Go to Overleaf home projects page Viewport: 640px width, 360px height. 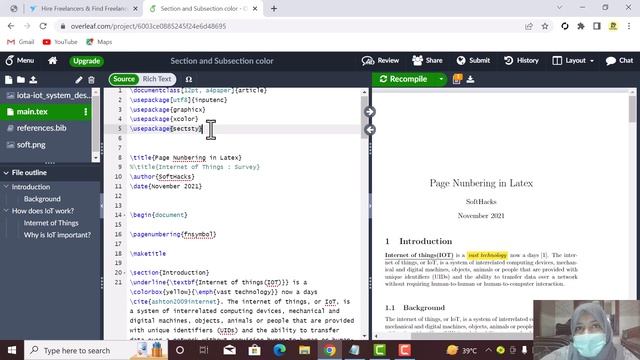coord(52,60)
